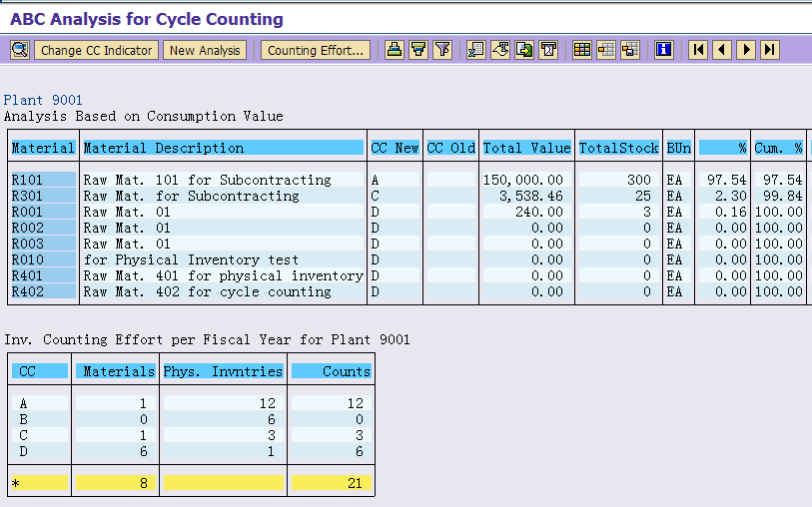
Task: Select the CC Old column header
Action: (451, 148)
